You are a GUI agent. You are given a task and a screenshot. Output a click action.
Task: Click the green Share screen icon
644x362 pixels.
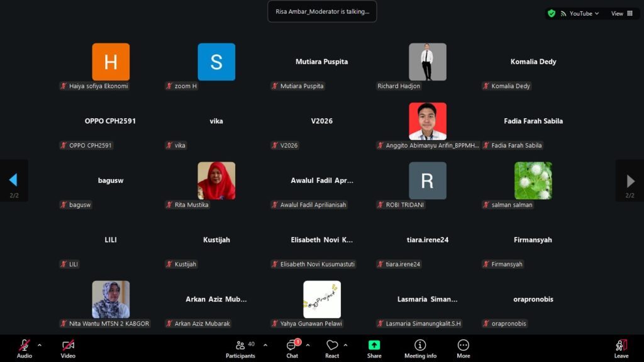374,345
